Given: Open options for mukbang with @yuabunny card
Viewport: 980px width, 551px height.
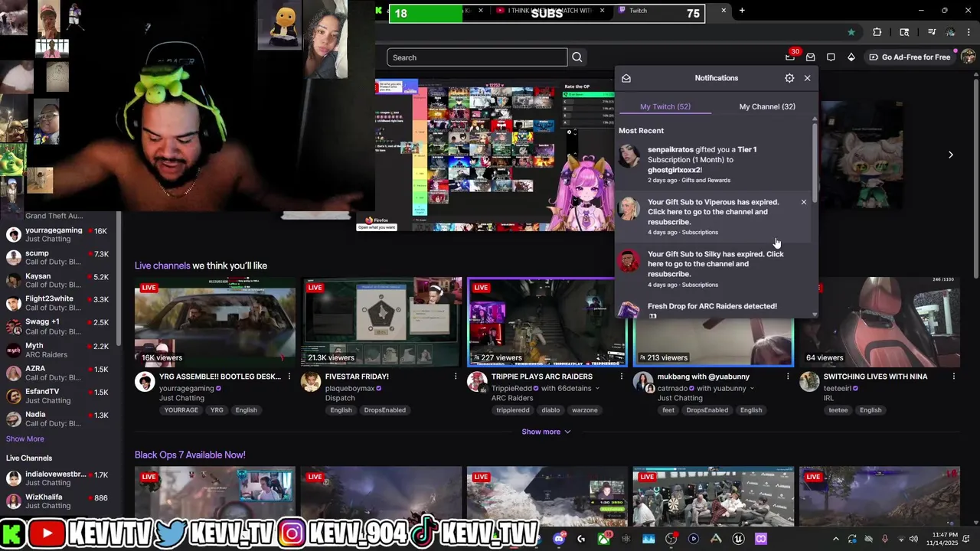Looking at the screenshot, I should click(x=788, y=377).
